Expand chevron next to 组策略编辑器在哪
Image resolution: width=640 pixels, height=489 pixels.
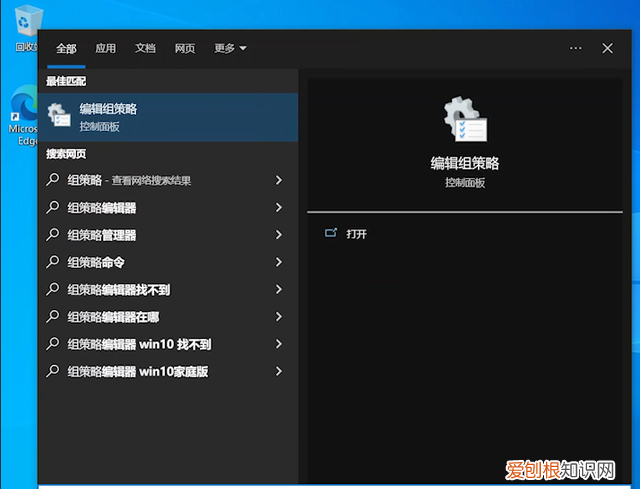click(279, 317)
